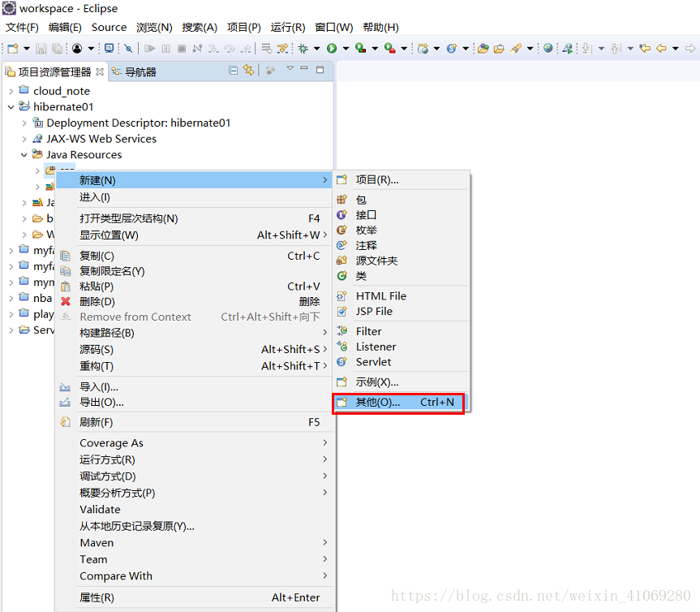Click the Last Edit Location arrow icon
Viewport: 700px width, 612px height.
(645, 48)
